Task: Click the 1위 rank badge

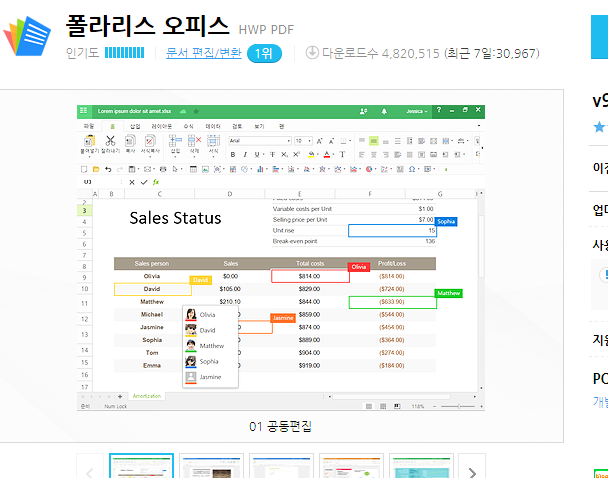Action: (264, 53)
